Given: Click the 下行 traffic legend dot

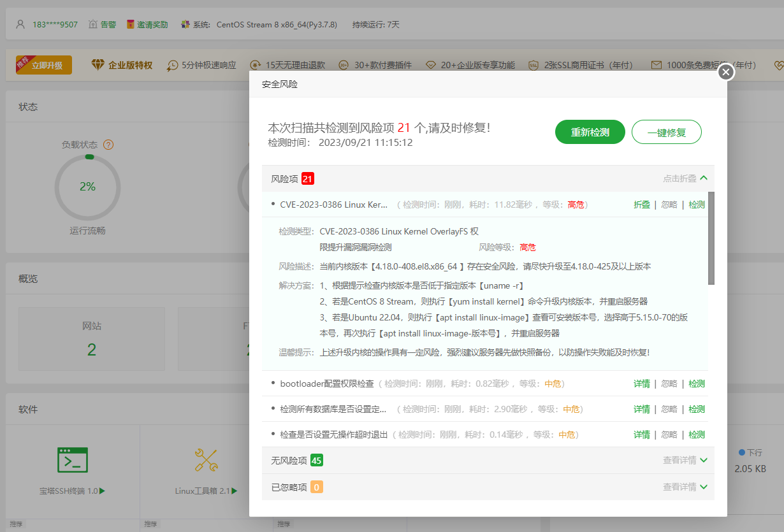Looking at the screenshot, I should 742,452.
